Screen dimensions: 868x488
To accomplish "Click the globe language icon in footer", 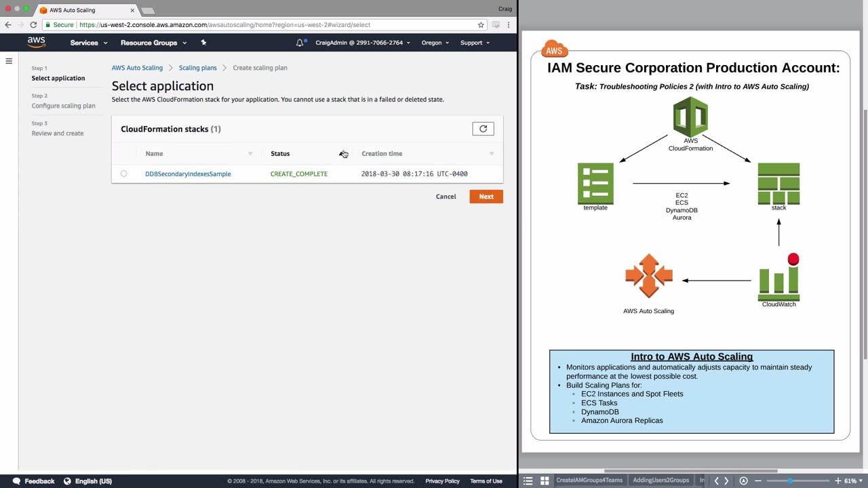I will tap(67, 481).
